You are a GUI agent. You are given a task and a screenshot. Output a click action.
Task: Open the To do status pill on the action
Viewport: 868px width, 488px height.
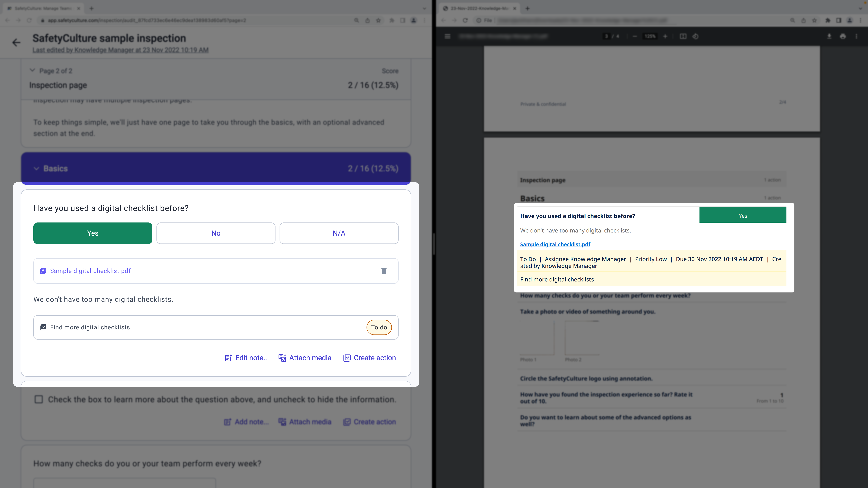pos(379,327)
